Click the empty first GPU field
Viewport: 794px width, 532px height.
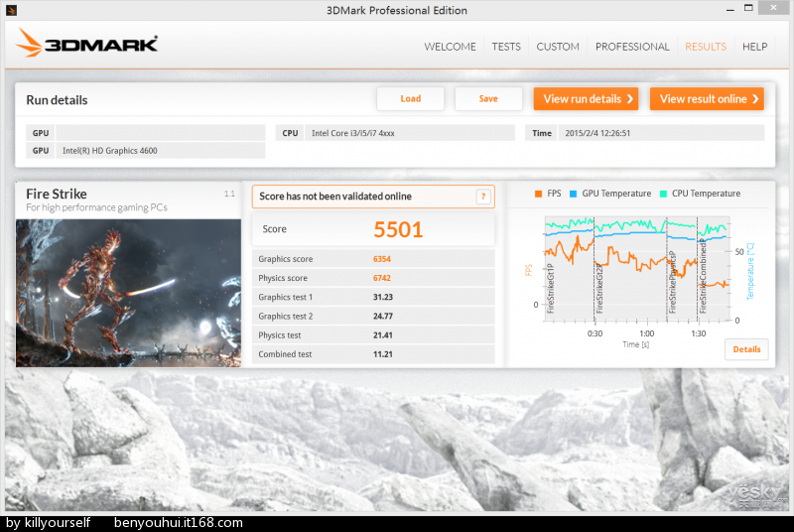pos(161,133)
